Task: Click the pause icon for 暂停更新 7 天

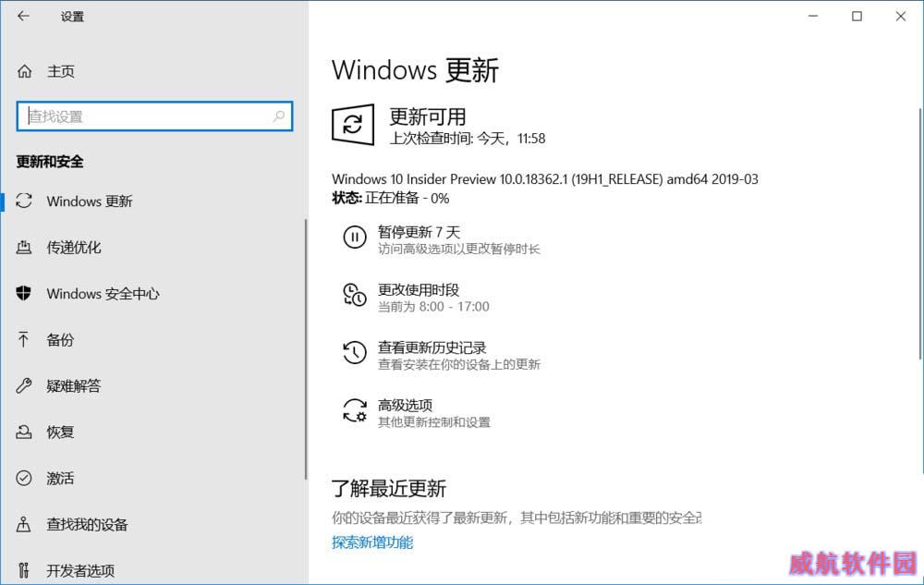Action: coord(355,237)
